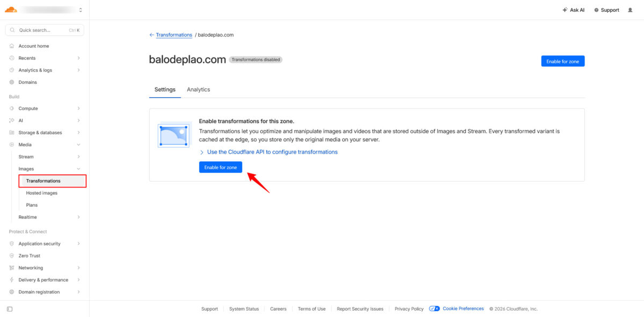Open Account home in the sidebar
644x317 pixels.
point(33,46)
